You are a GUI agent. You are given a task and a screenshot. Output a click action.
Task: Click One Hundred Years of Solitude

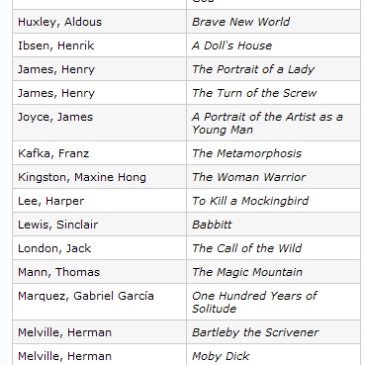pyautogui.click(x=255, y=302)
